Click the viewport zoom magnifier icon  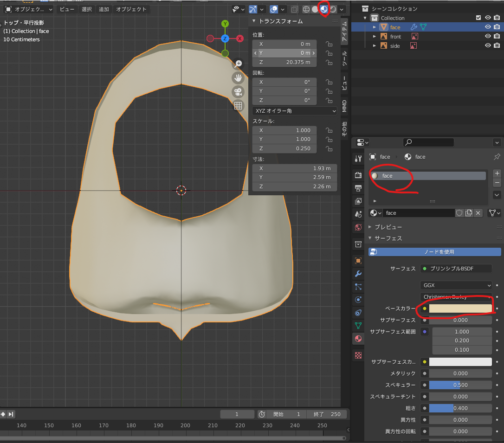[x=238, y=64]
